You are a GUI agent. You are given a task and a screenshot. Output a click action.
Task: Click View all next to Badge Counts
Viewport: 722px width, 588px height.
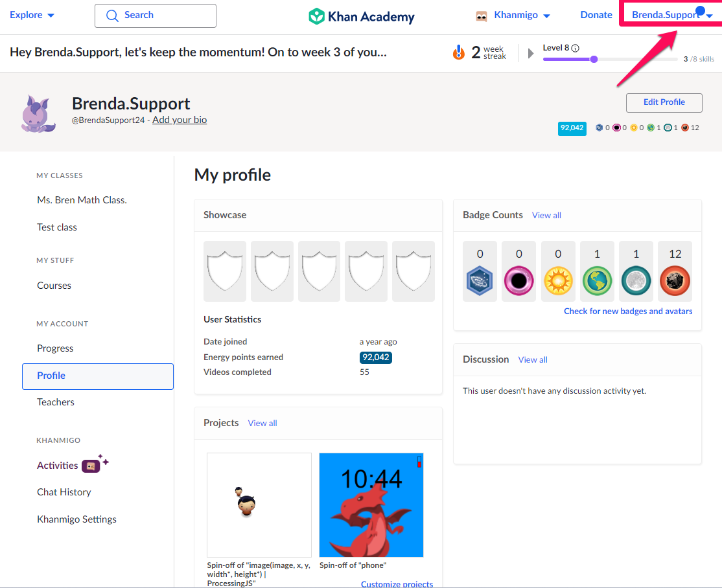pos(546,216)
